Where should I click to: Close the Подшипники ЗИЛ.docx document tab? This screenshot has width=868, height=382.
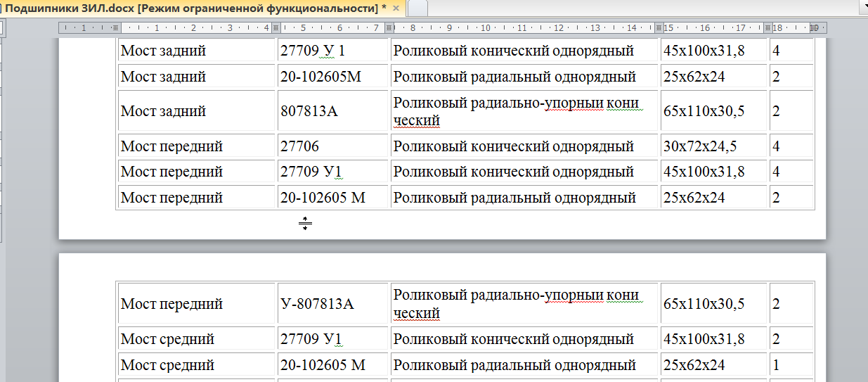(x=396, y=8)
